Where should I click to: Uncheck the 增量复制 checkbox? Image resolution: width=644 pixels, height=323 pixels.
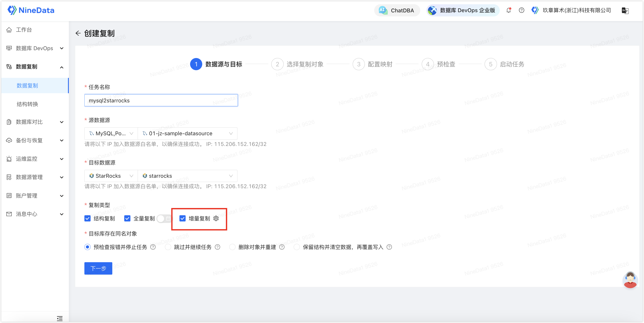point(182,218)
